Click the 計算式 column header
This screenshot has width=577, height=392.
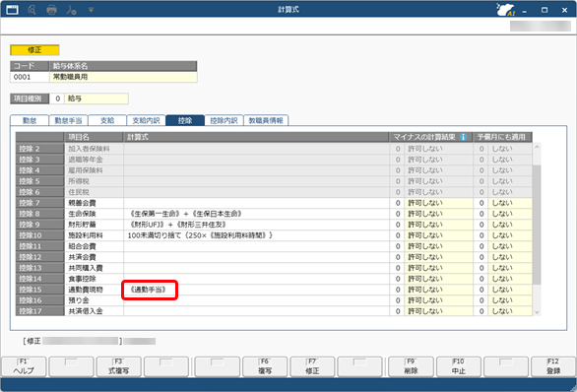(256, 137)
